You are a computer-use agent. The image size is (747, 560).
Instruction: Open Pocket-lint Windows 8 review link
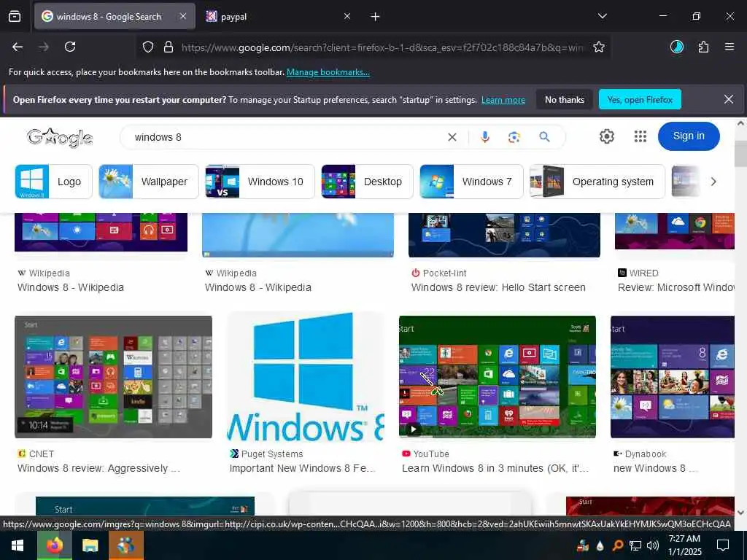[x=498, y=287]
